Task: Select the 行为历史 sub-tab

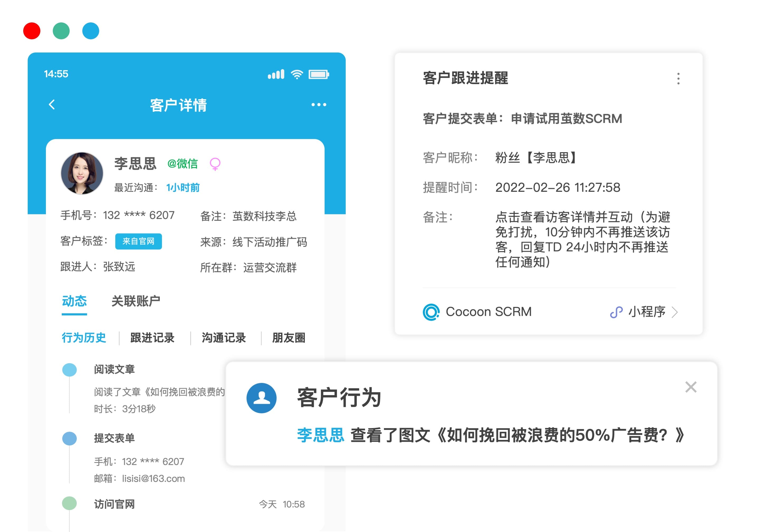Action: pos(84,338)
